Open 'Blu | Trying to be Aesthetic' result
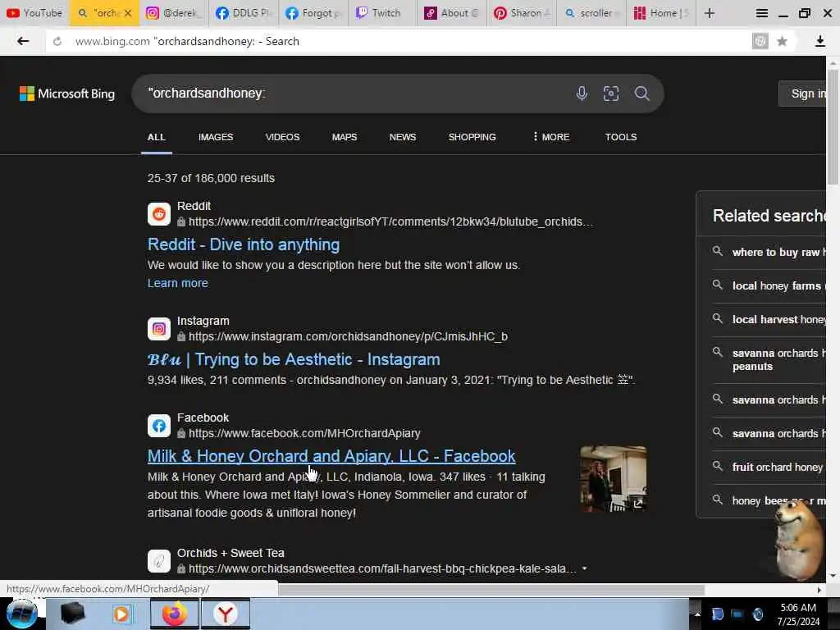 coord(294,359)
